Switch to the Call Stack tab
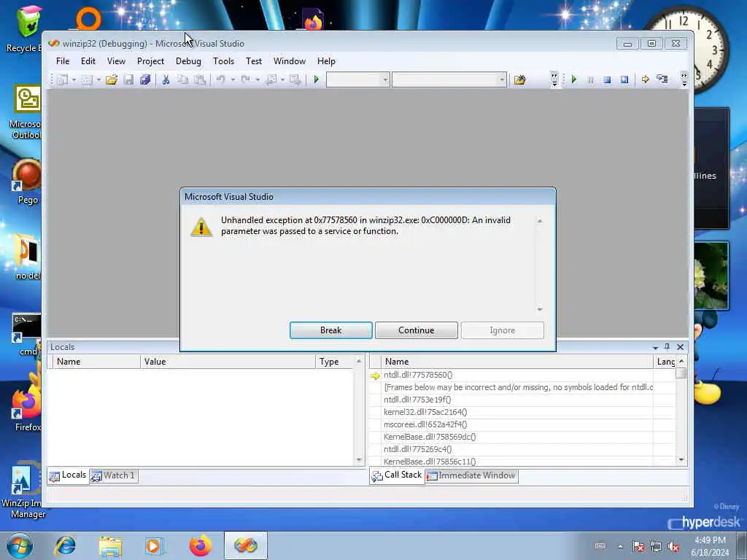Viewport: 747px width, 560px height. [x=397, y=475]
